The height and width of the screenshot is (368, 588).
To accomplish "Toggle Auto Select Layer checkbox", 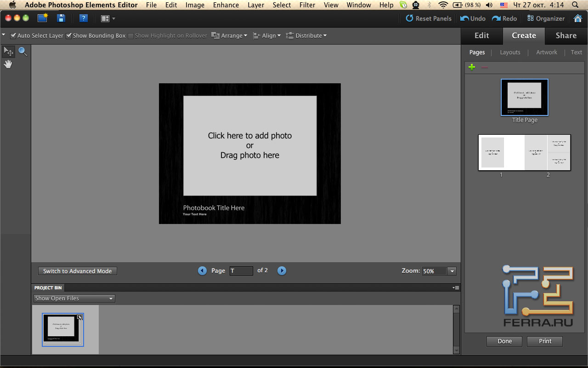I will (x=13, y=36).
